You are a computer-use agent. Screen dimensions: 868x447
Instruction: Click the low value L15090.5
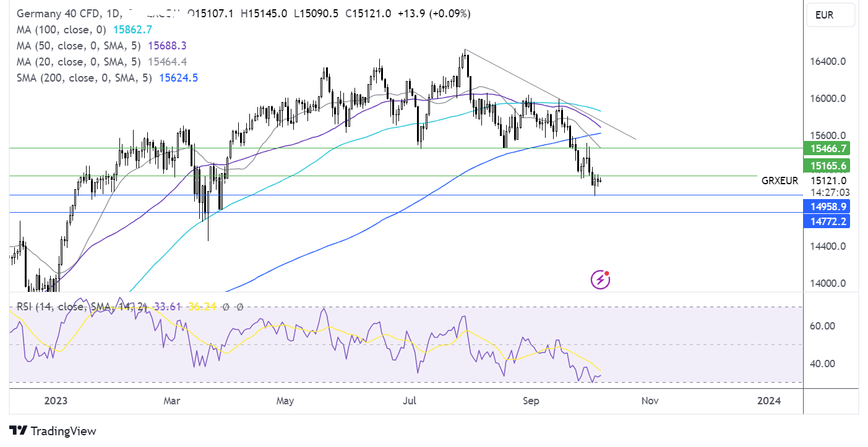click(x=316, y=14)
